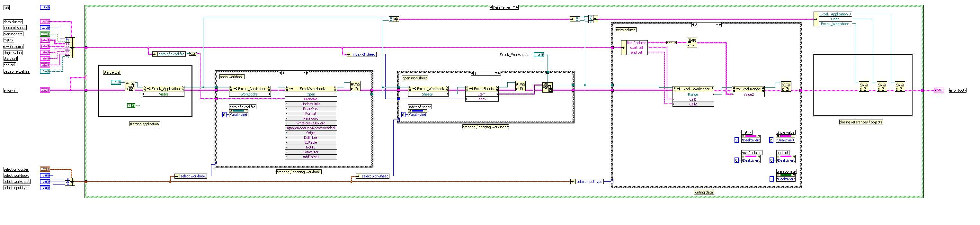Screen dimensions: 980x225
Task: Click the numeric constant 0 beside path of excel file
Action: tap(225, 115)
